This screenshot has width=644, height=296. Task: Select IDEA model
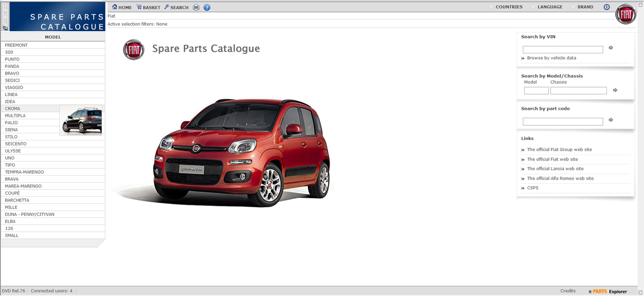(x=53, y=102)
